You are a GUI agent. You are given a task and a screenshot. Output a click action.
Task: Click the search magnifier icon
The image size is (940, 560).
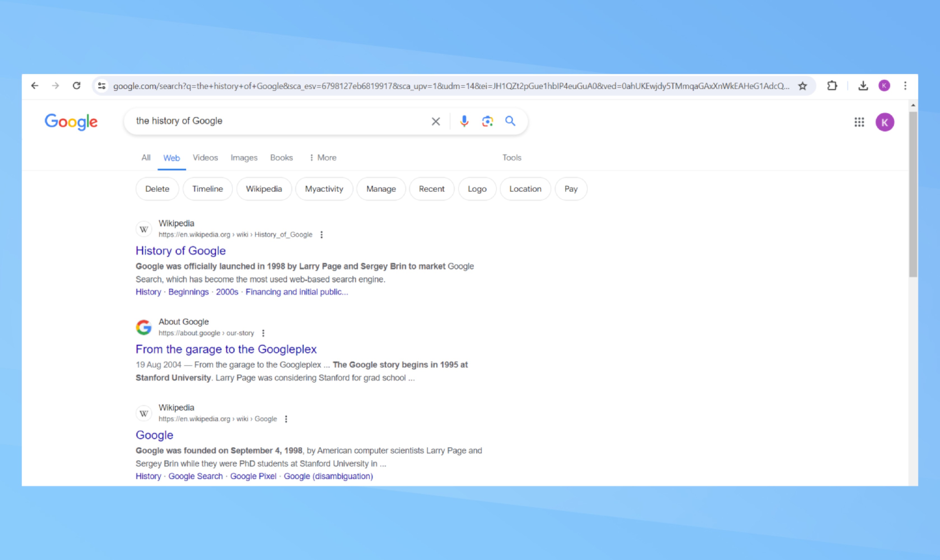pyautogui.click(x=510, y=121)
